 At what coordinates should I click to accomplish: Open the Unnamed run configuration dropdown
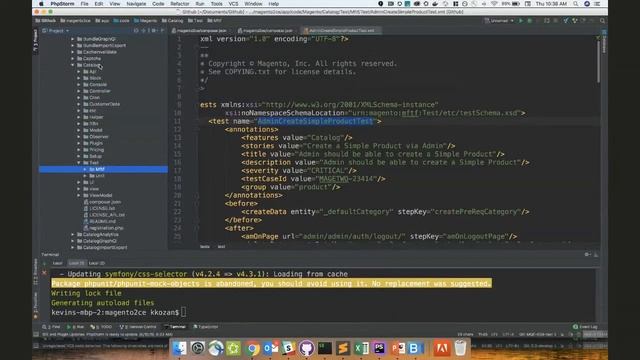[499, 20]
